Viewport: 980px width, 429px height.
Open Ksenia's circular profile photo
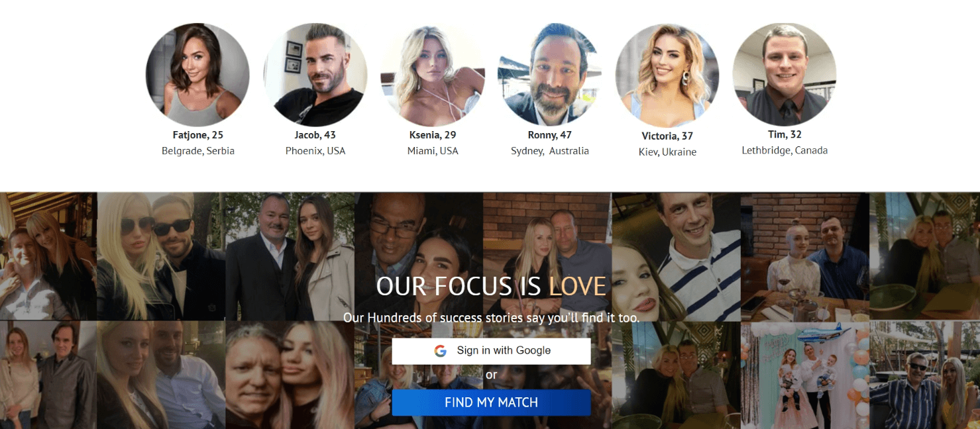tap(433, 75)
